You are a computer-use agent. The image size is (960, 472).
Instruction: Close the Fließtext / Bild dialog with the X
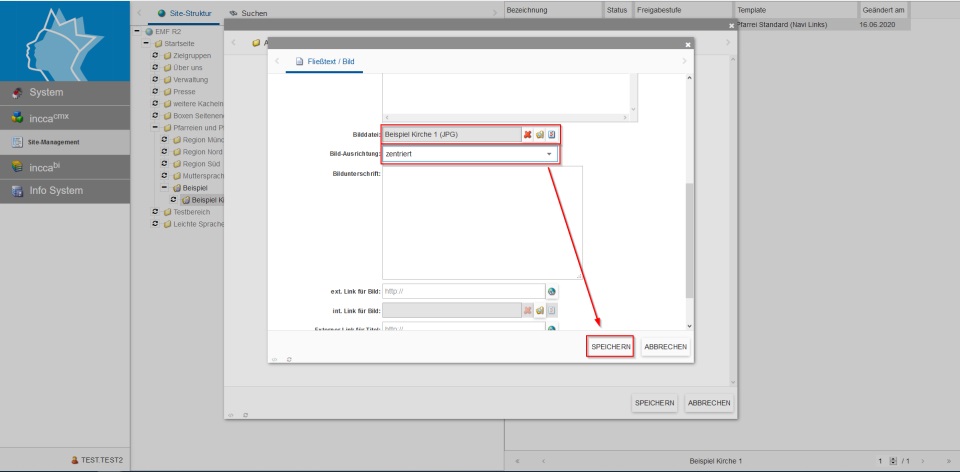(687, 45)
